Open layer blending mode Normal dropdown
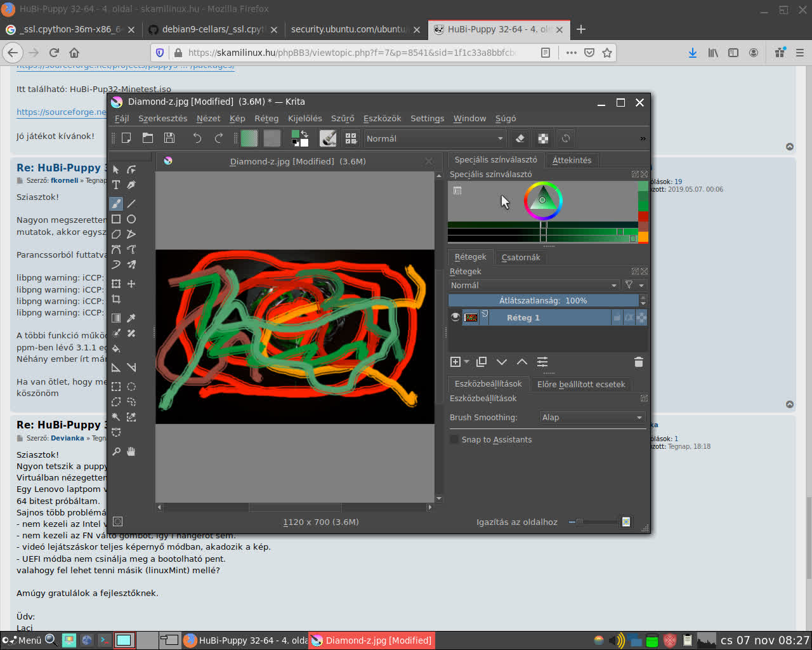 pos(534,285)
